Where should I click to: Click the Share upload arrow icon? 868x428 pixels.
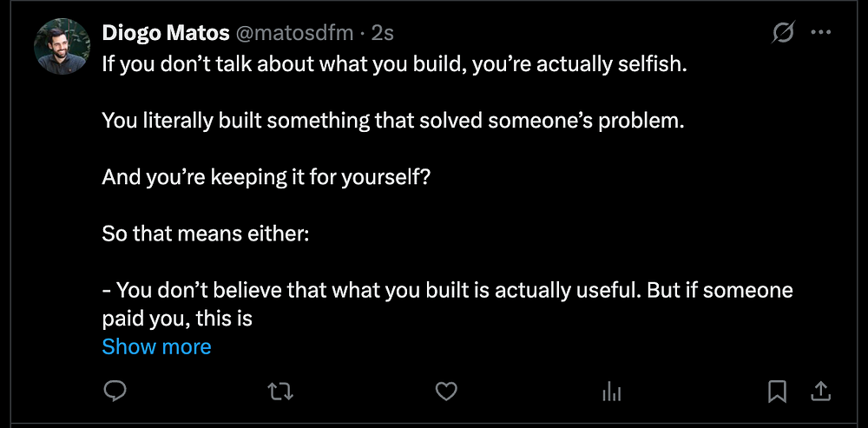coord(820,392)
